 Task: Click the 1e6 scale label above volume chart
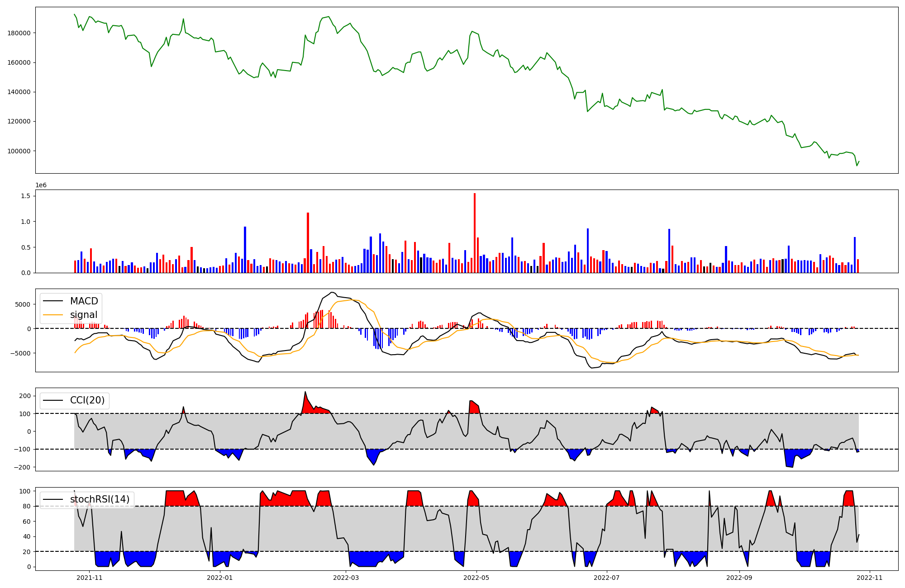[41, 185]
